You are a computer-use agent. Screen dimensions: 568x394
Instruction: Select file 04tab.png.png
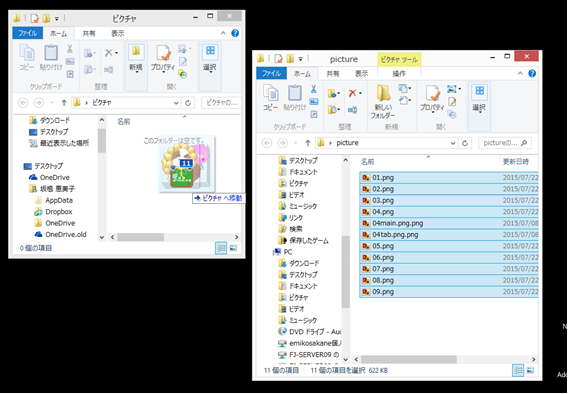(449, 235)
